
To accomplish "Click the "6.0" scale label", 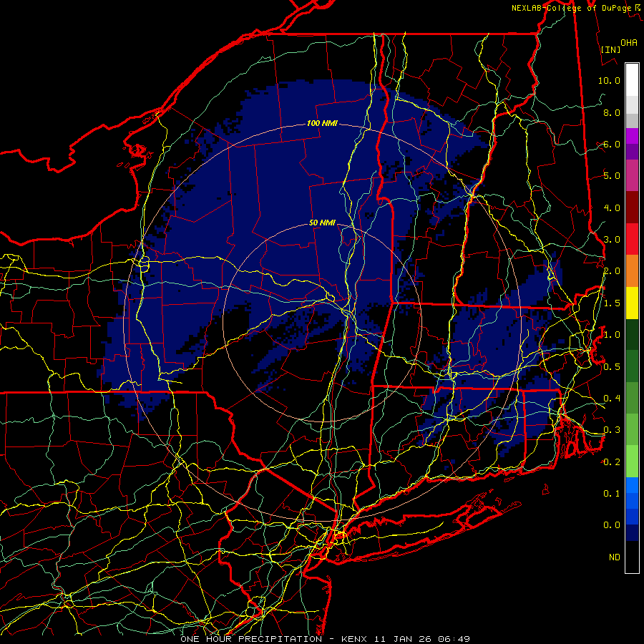I will (x=612, y=144).
